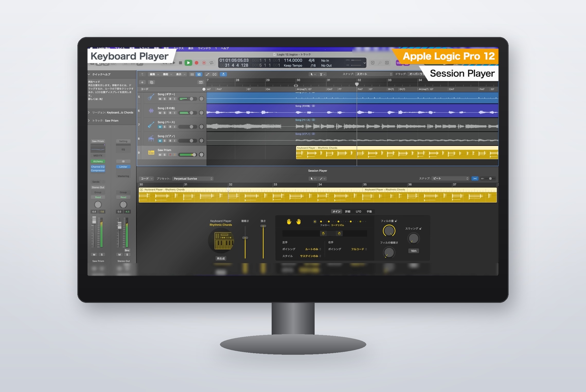Image resolution: width=586 pixels, height=392 pixels.
Task: Open the スタイル サステインのみ dropdown
Action: click(310, 256)
